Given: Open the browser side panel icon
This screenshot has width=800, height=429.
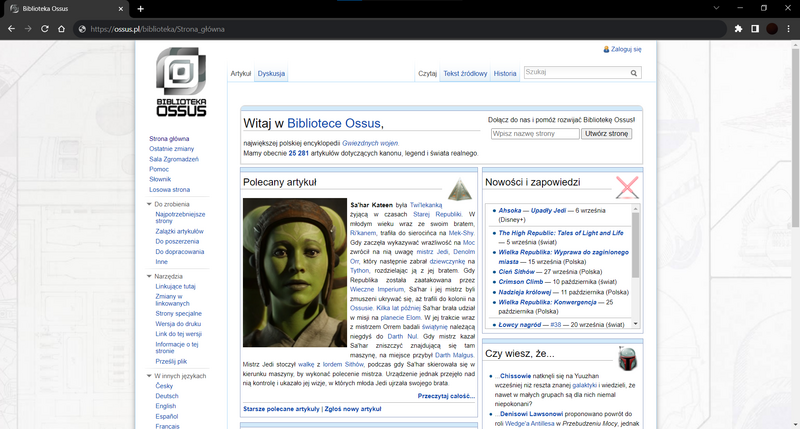Looking at the screenshot, I should 755,29.
